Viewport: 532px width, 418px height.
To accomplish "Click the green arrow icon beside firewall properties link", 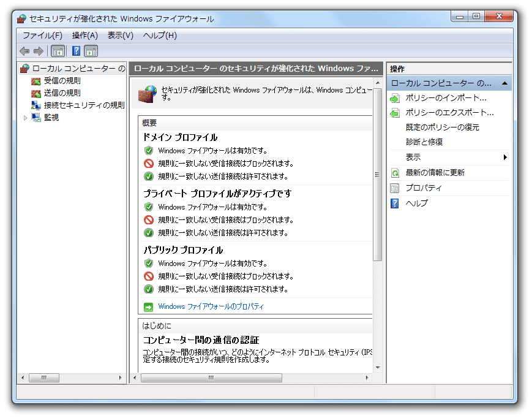I will coord(148,307).
